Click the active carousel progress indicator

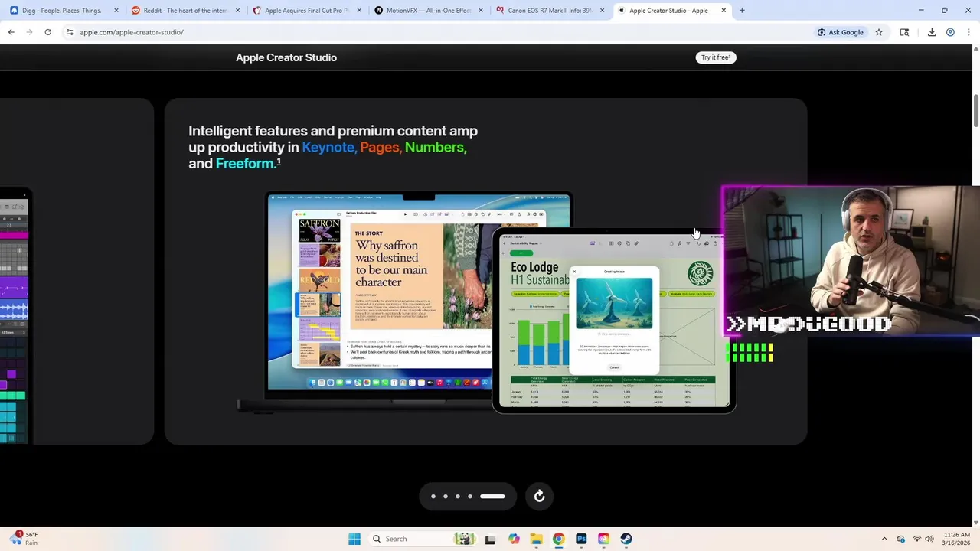(x=492, y=497)
